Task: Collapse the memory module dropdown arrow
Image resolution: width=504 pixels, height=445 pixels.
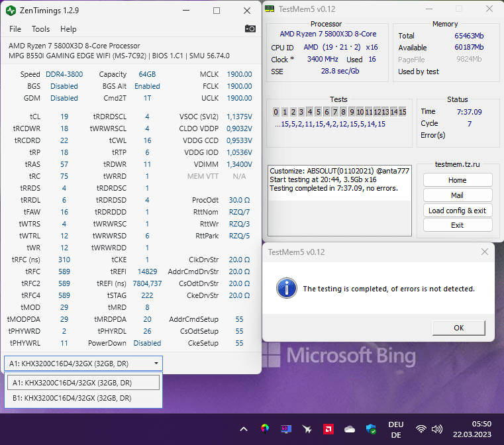Action: 156,364
